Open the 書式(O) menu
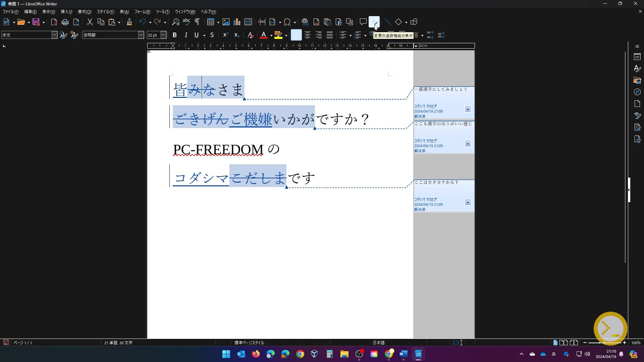Viewport: 644px width, 362px height. [x=85, y=12]
